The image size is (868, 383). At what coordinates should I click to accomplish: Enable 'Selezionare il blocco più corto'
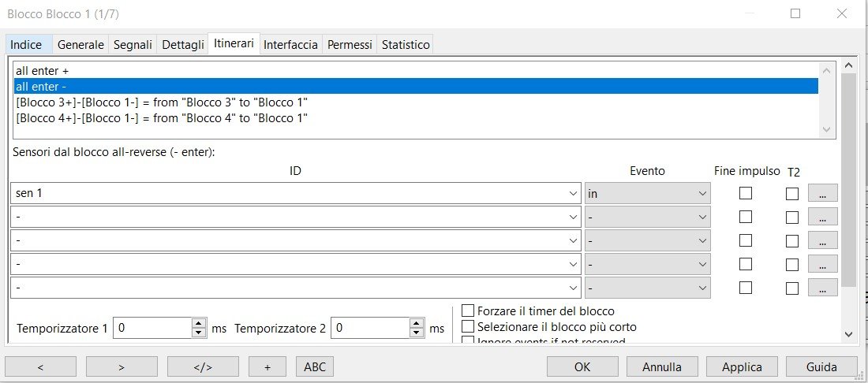(x=468, y=326)
